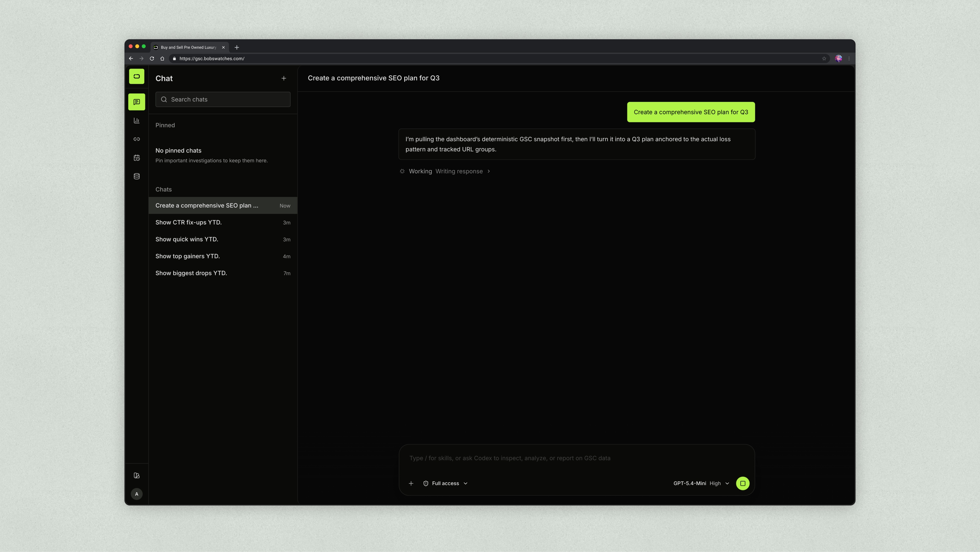Viewport: 980px width, 552px height.
Task: Start a new chat with plus icon
Action: pyautogui.click(x=284, y=78)
